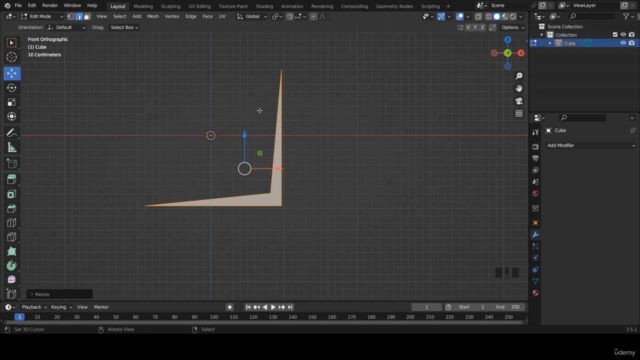This screenshot has height=360, width=640.
Task: Select solid viewport shading
Action: pos(497,17)
